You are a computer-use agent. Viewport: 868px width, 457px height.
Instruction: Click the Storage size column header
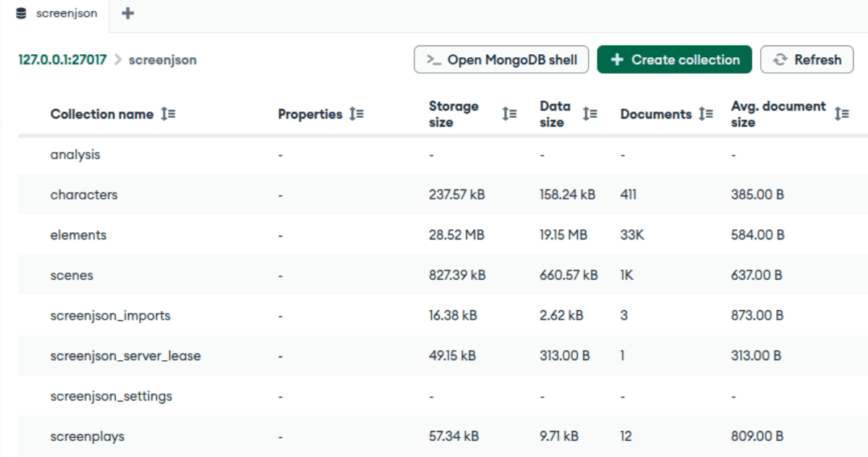pyautogui.click(x=454, y=114)
